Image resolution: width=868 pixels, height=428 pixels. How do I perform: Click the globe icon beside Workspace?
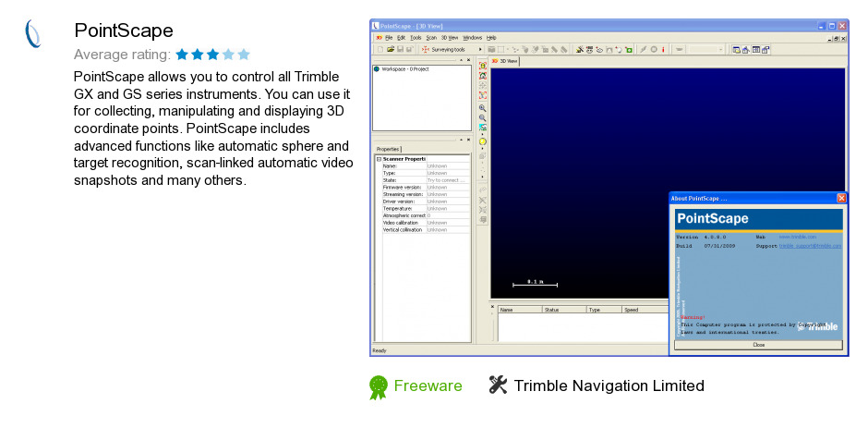pyautogui.click(x=377, y=69)
